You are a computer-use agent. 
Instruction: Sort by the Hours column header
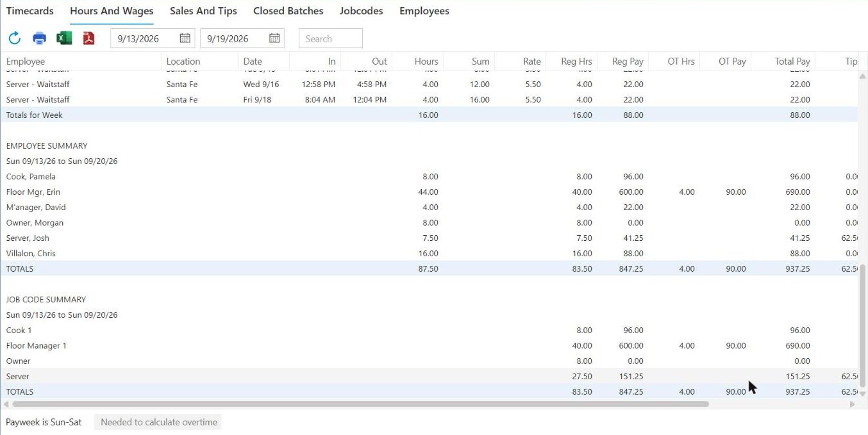[417, 62]
